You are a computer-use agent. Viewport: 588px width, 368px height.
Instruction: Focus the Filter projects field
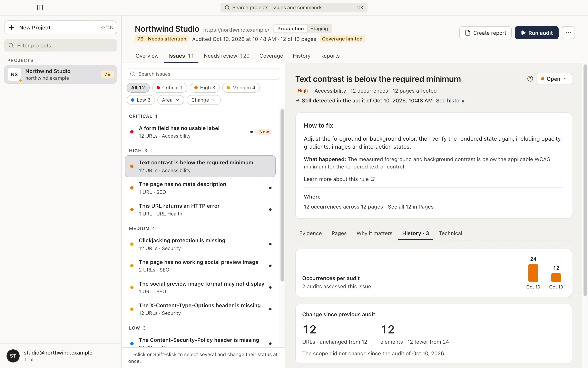[60, 46]
